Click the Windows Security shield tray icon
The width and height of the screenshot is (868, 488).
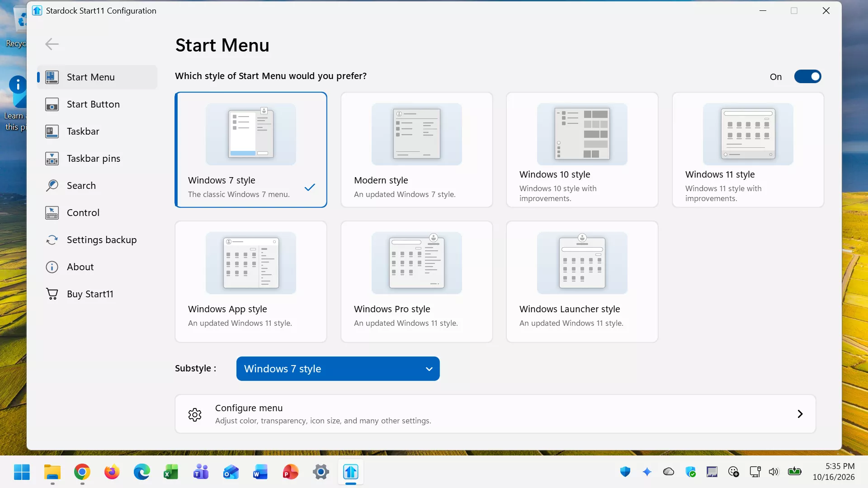[625, 472]
